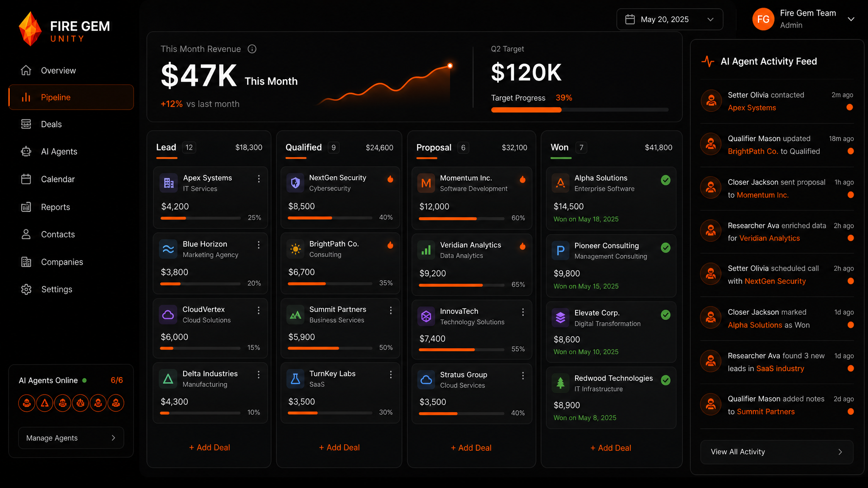
Task: Click the Veridian Analytics bar chart icon
Action: pyautogui.click(x=426, y=250)
